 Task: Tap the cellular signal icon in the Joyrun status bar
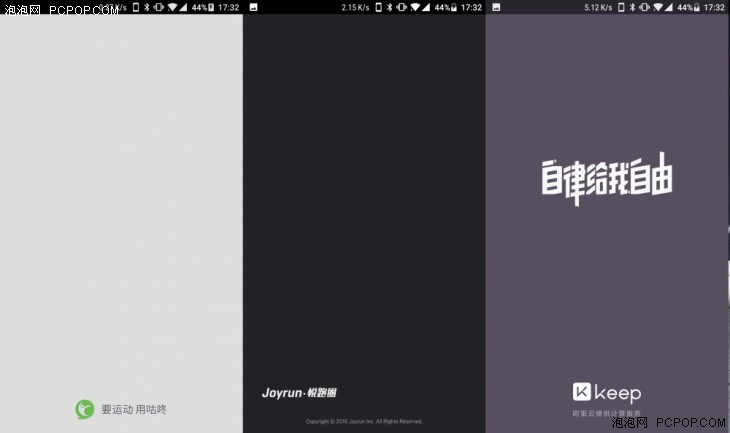(426, 7)
